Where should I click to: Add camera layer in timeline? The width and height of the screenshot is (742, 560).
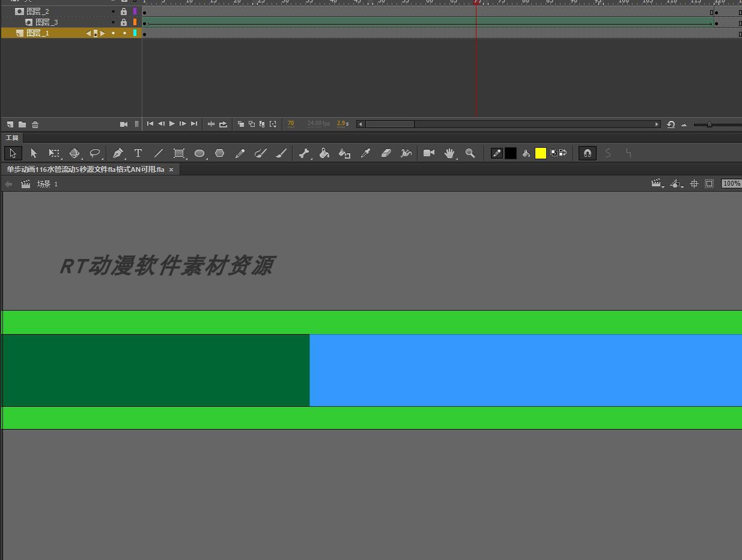pos(124,124)
